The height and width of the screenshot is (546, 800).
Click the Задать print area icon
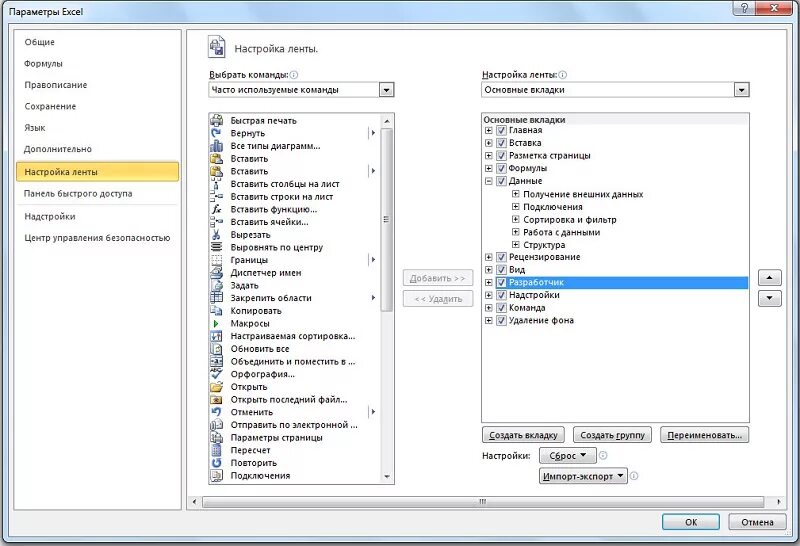point(216,285)
